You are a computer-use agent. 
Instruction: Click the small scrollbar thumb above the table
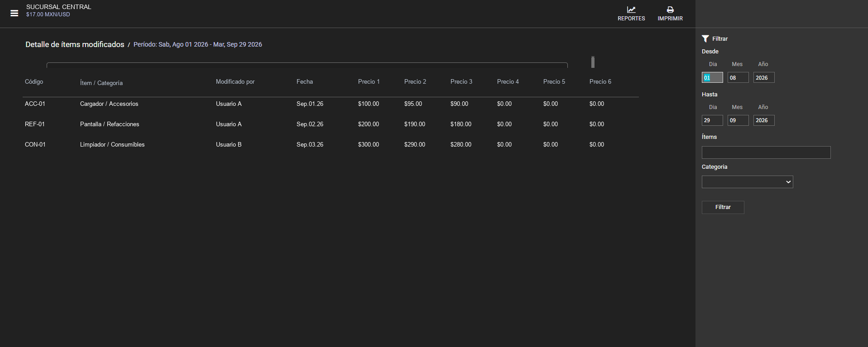coord(593,62)
